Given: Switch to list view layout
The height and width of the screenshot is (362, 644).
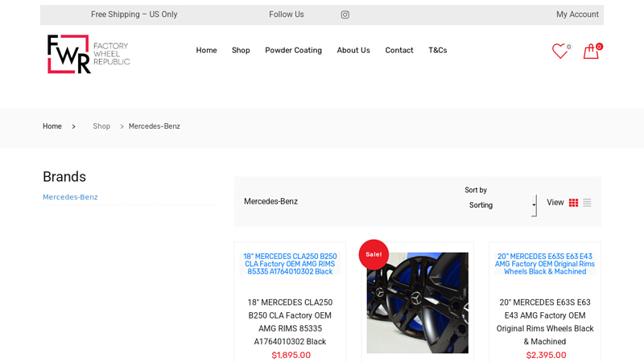Looking at the screenshot, I should 587,203.
